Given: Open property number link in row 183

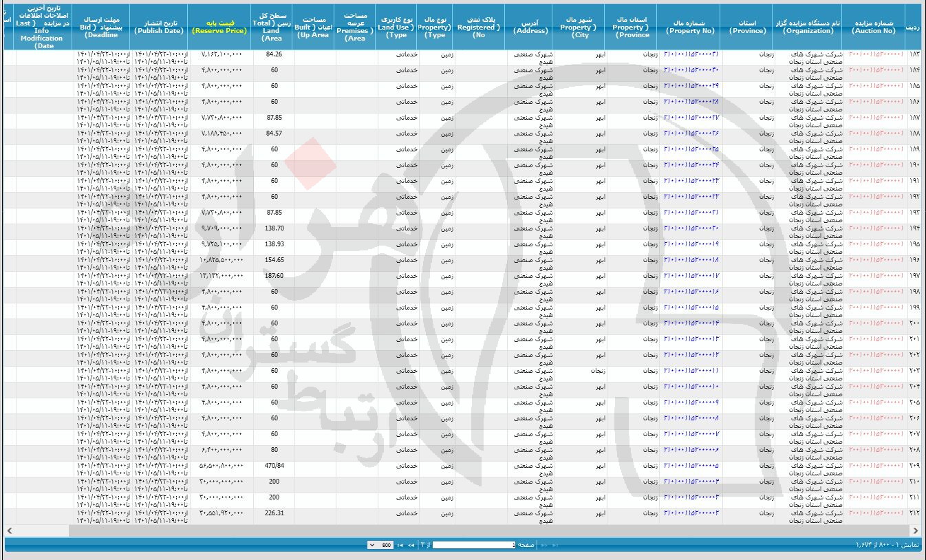Looking at the screenshot, I should click(691, 54).
